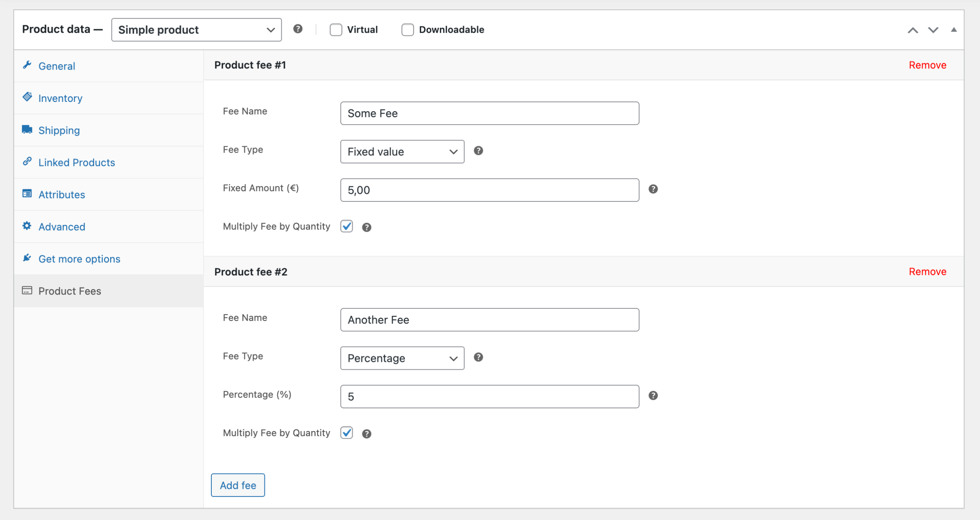
Task: Click help icon for fee #2 quantity multiplier
Action: click(x=366, y=433)
